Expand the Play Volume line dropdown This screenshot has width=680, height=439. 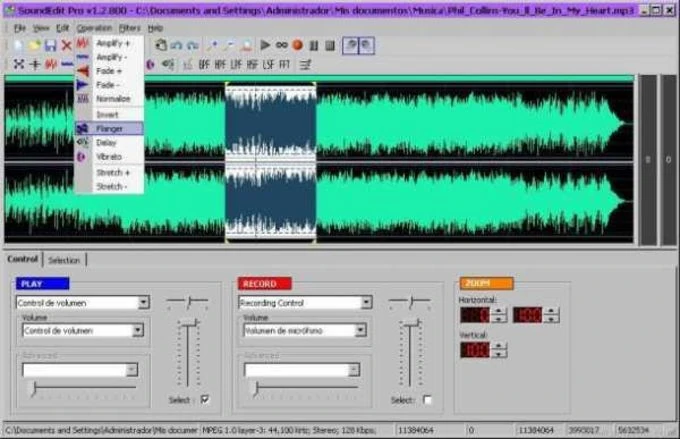click(x=138, y=331)
